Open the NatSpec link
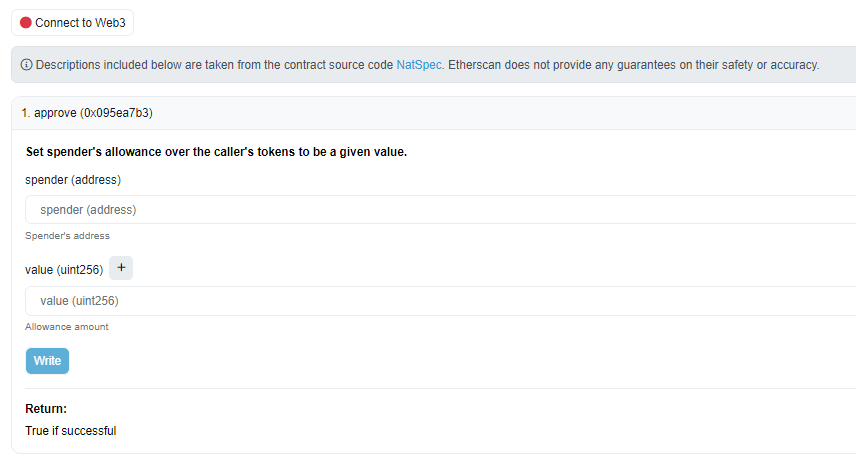 pos(419,65)
